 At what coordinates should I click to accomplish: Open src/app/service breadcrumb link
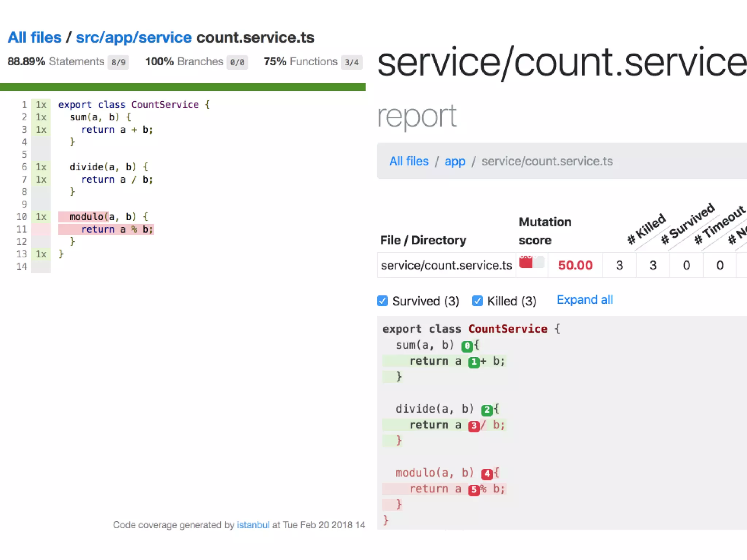tap(133, 38)
